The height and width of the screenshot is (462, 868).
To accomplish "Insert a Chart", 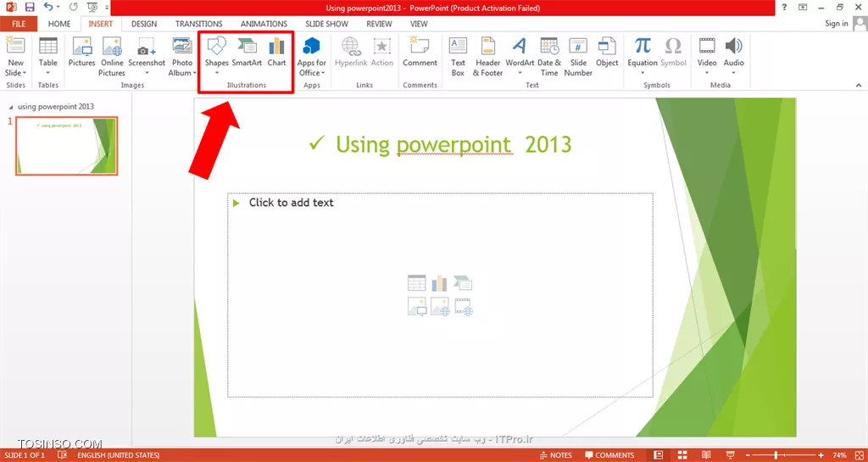I will [x=277, y=52].
